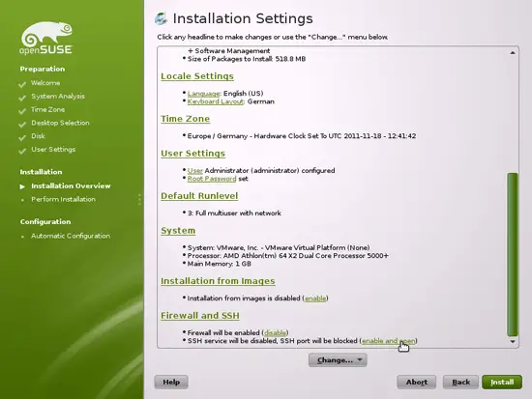Click the checkmark beside System Analysis
The width and height of the screenshot is (532, 399).
(x=22, y=98)
